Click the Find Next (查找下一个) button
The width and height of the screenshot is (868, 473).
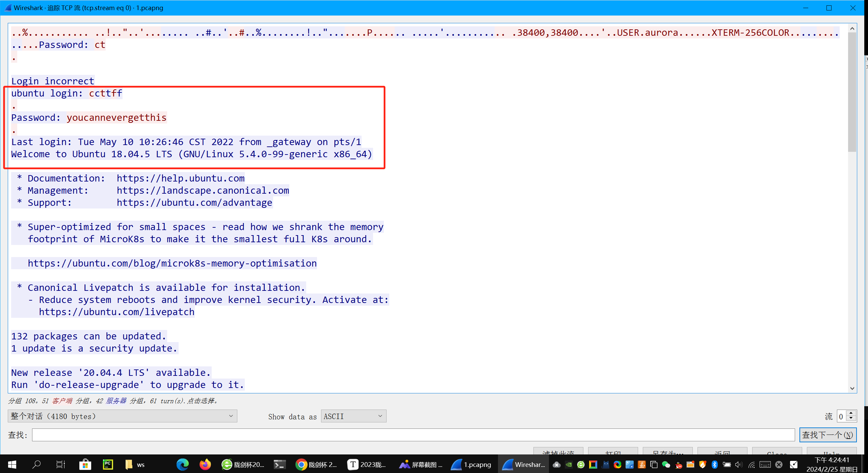(x=827, y=435)
